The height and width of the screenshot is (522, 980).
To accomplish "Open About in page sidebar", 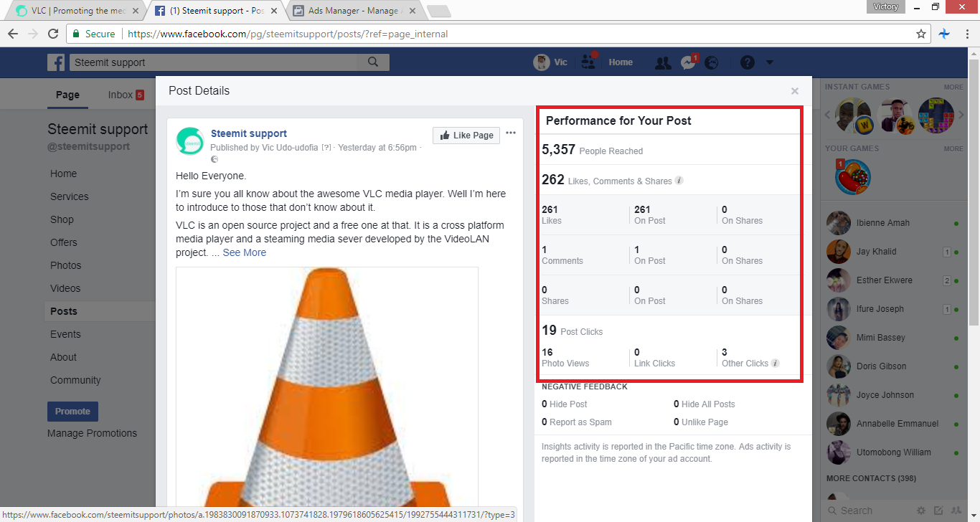I will tap(63, 357).
